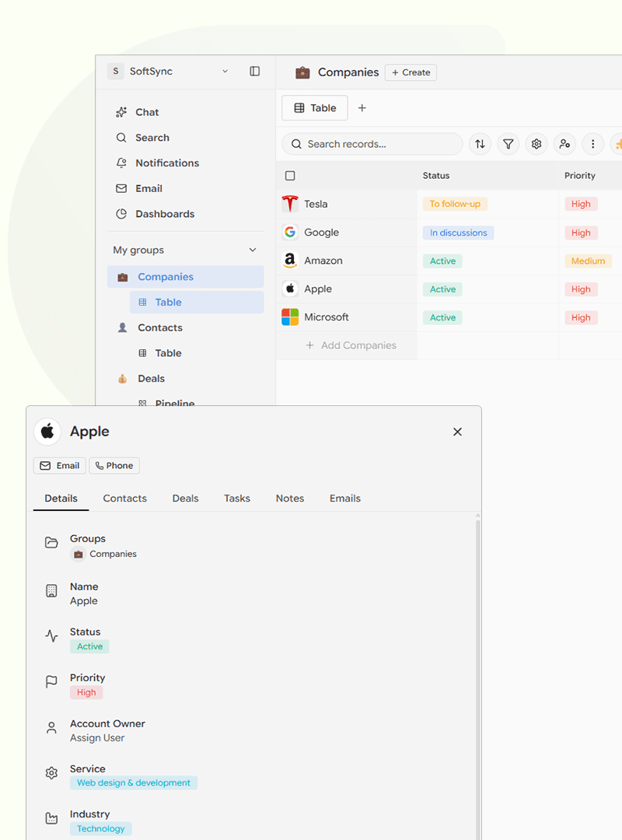
Task: Switch to the Contacts tab
Action: [x=124, y=499]
